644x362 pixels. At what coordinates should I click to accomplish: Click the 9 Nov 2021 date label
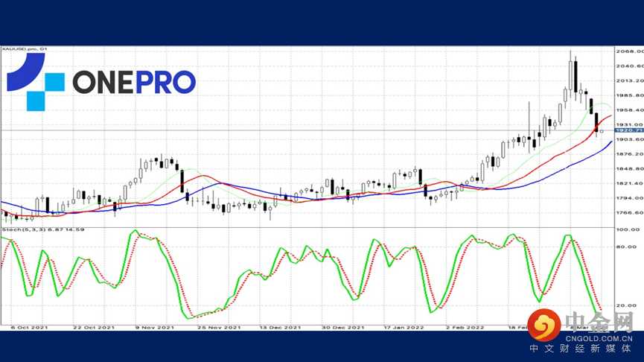154,328
